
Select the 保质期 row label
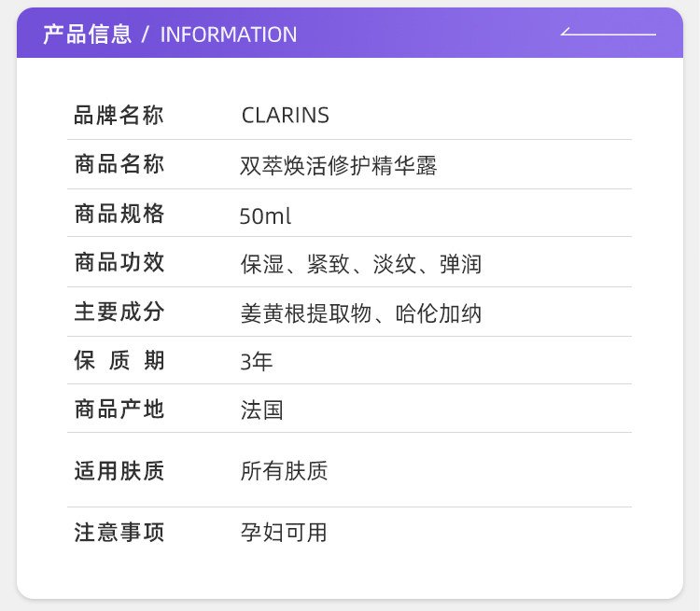119,360
